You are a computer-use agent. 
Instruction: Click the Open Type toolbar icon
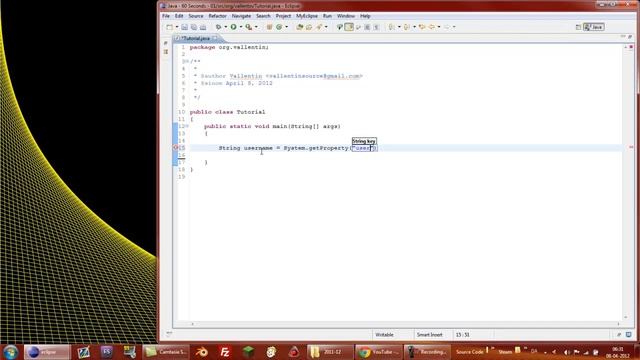(x=300, y=27)
